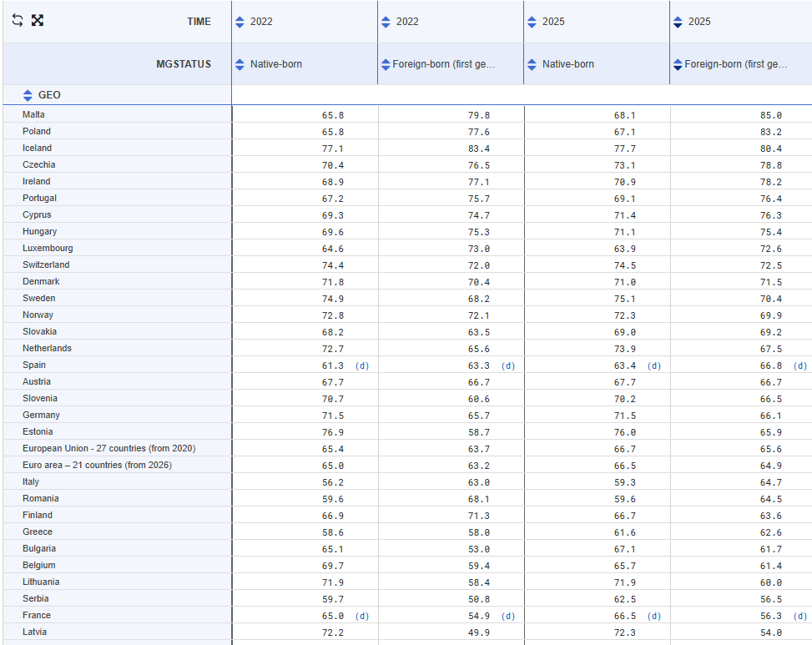Select the Austria row label

[36, 381]
